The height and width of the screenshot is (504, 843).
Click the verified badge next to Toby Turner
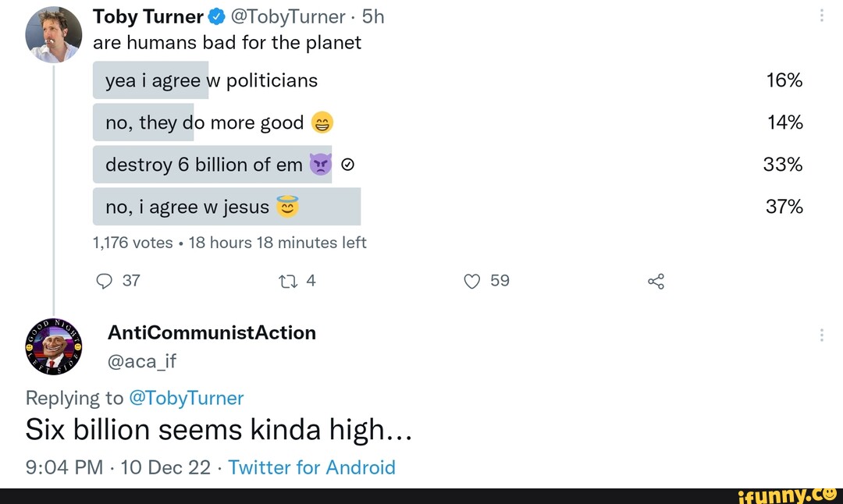pos(216,16)
